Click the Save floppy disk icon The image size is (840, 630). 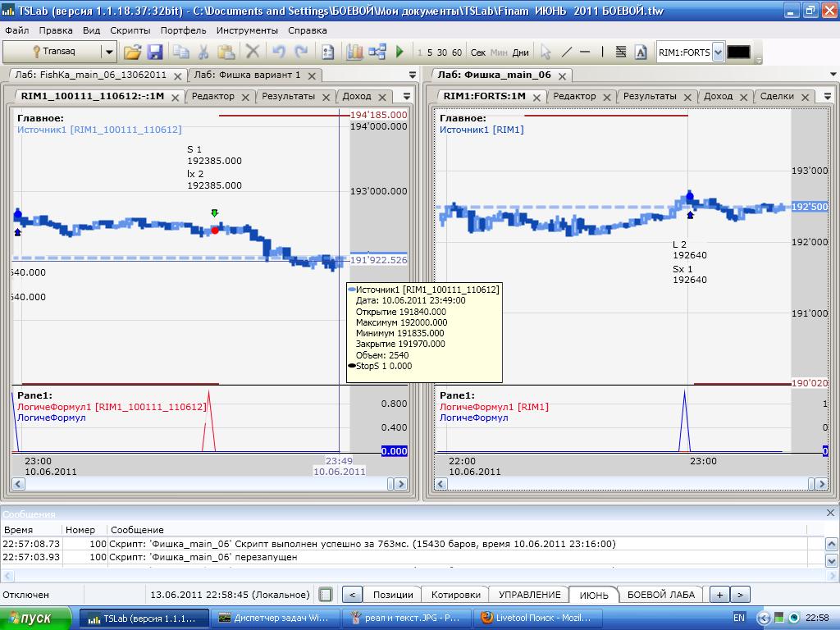(x=155, y=52)
